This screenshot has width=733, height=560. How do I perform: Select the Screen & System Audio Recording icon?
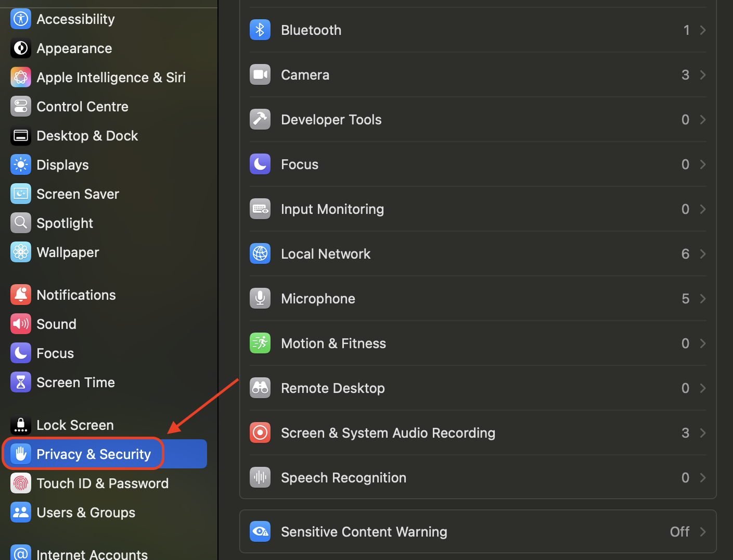click(x=260, y=432)
